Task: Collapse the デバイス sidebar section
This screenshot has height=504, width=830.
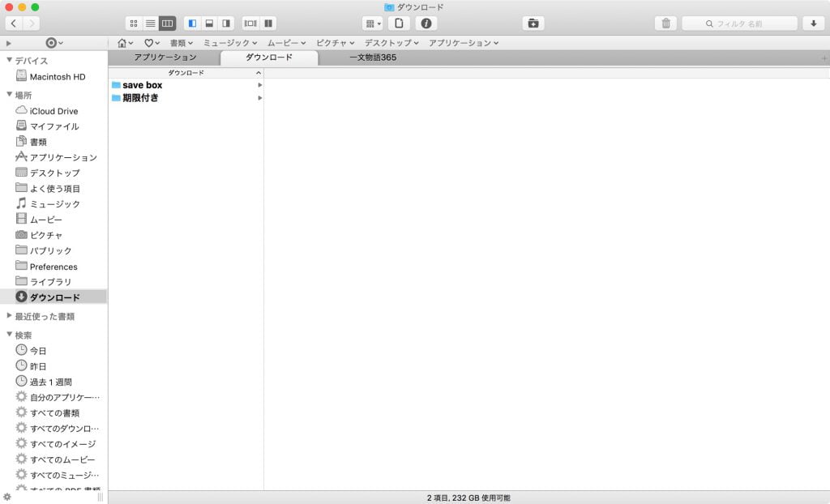Action: pyautogui.click(x=9, y=60)
